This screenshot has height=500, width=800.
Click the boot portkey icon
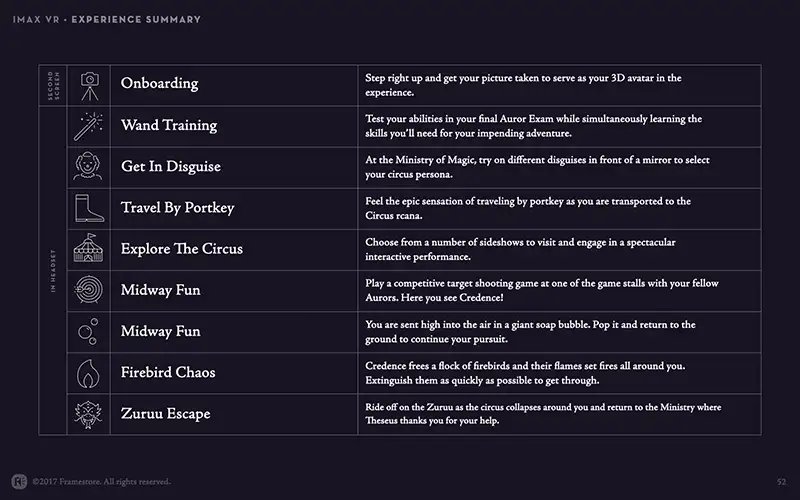pyautogui.click(x=89, y=208)
